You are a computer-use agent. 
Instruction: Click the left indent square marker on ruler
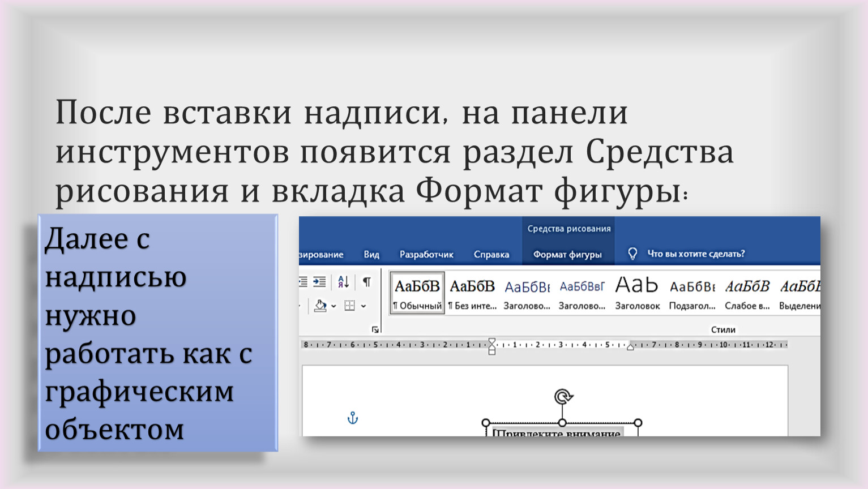click(x=491, y=352)
